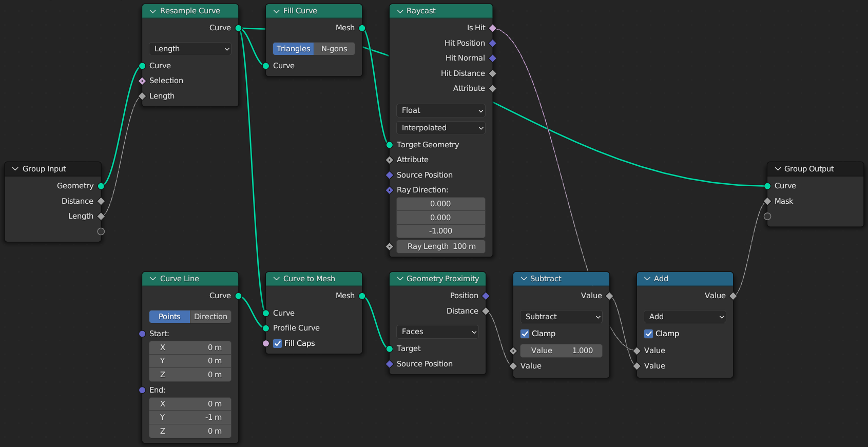The image size is (868, 447).
Task: Click Length input socket on Resample Curve
Action: pyautogui.click(x=142, y=96)
